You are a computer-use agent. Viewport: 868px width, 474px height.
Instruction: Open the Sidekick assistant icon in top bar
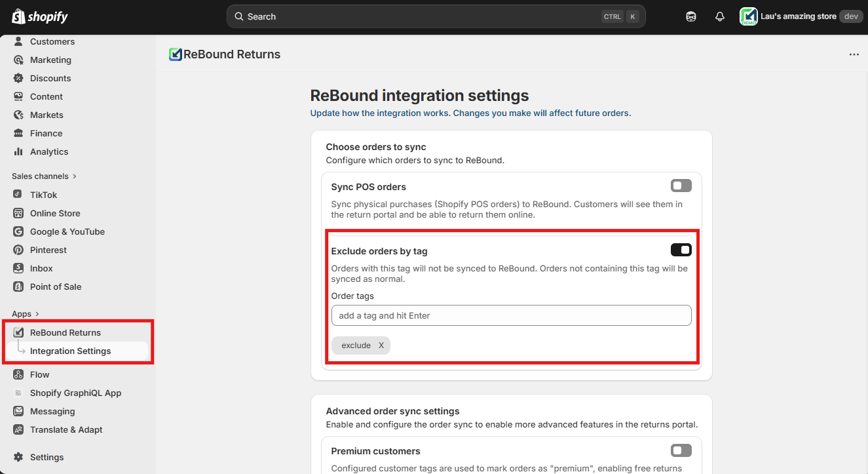[x=691, y=16]
